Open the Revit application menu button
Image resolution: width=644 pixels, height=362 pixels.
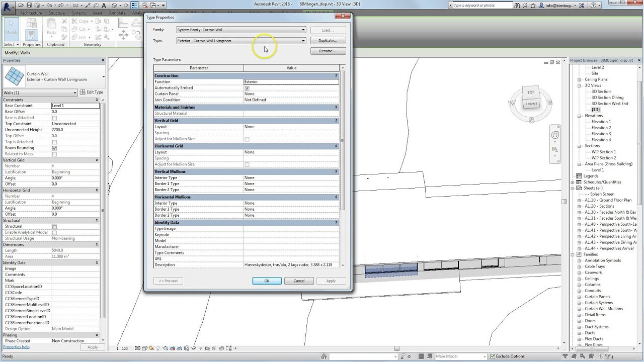tap(9, 7)
